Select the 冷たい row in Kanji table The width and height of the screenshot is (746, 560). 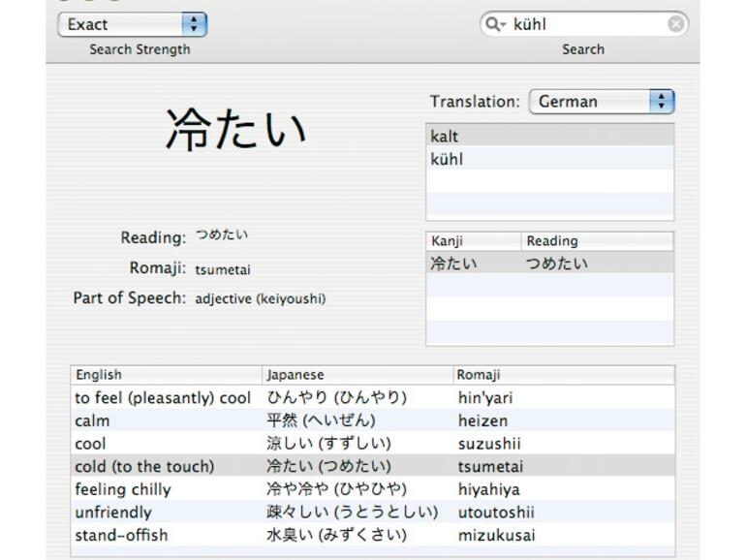point(548,263)
